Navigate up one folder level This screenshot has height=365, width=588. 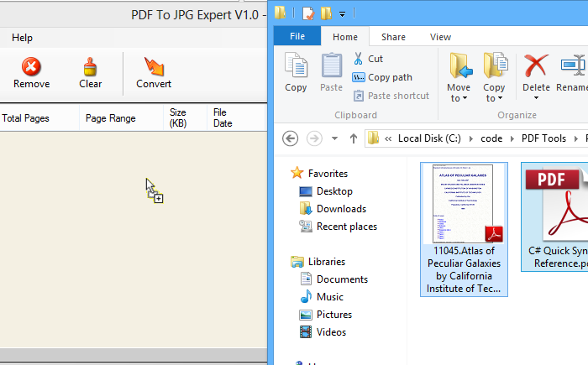click(x=354, y=138)
